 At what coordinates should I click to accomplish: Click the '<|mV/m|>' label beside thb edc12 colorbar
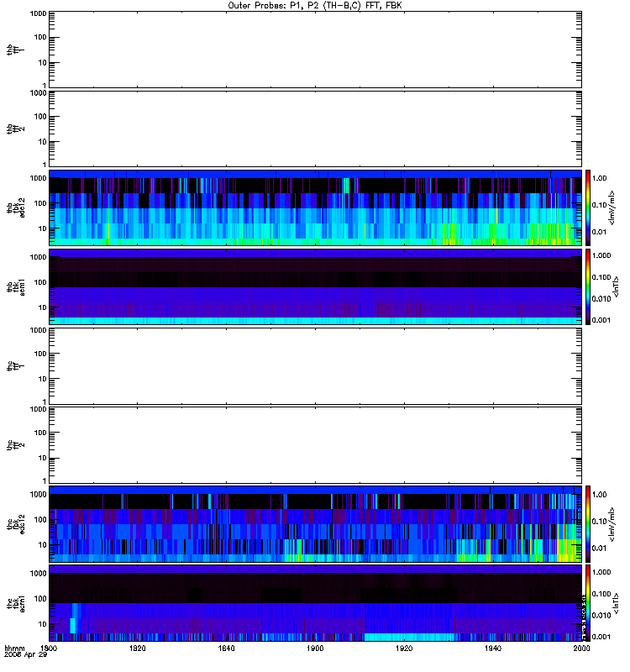[x=612, y=207]
